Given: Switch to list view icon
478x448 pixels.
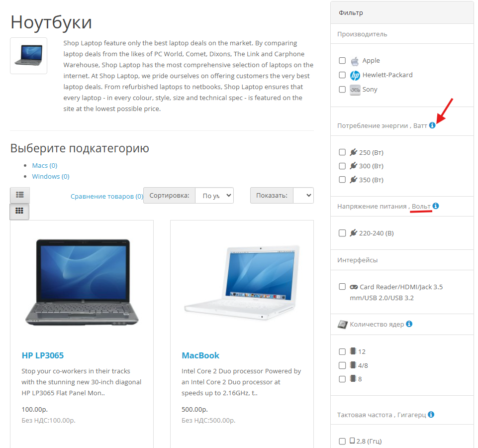Looking at the screenshot, I should point(20,195).
